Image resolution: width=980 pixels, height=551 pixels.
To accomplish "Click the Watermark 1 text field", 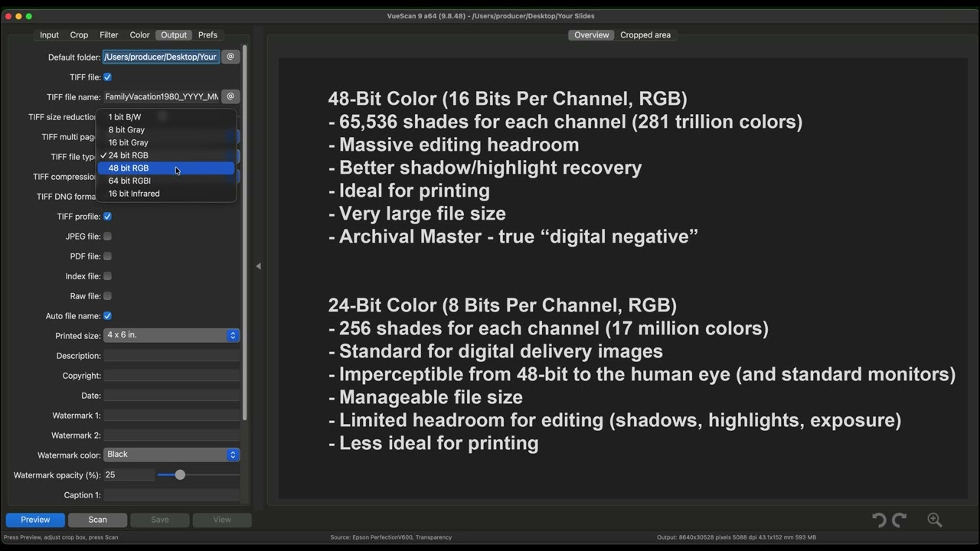I will tap(171, 416).
